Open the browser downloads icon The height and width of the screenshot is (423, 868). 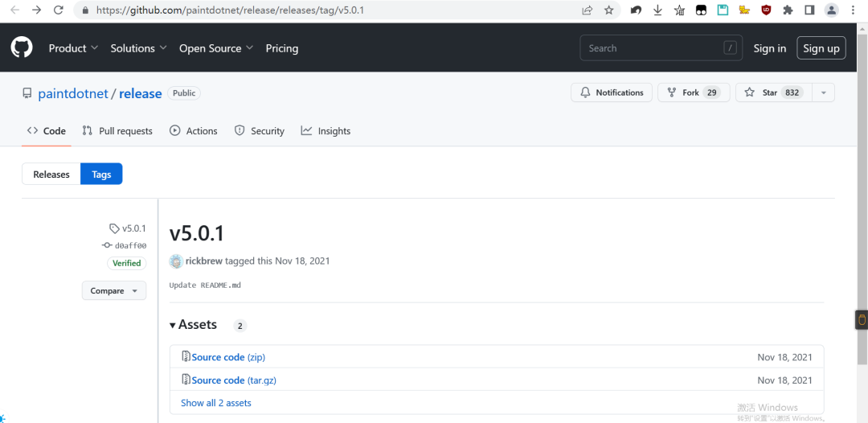[x=657, y=10]
